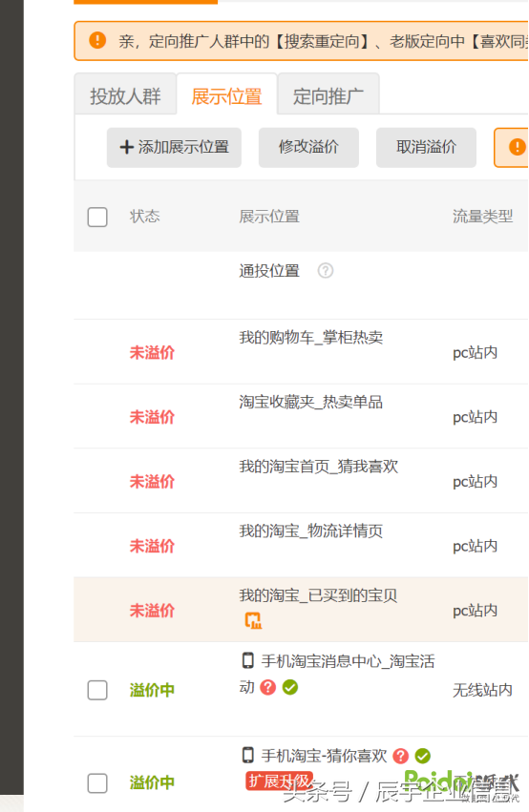Click 未溢价 status in 淘宝收藏夹_热卖单品 row
The image size is (529, 812).
[152, 417]
